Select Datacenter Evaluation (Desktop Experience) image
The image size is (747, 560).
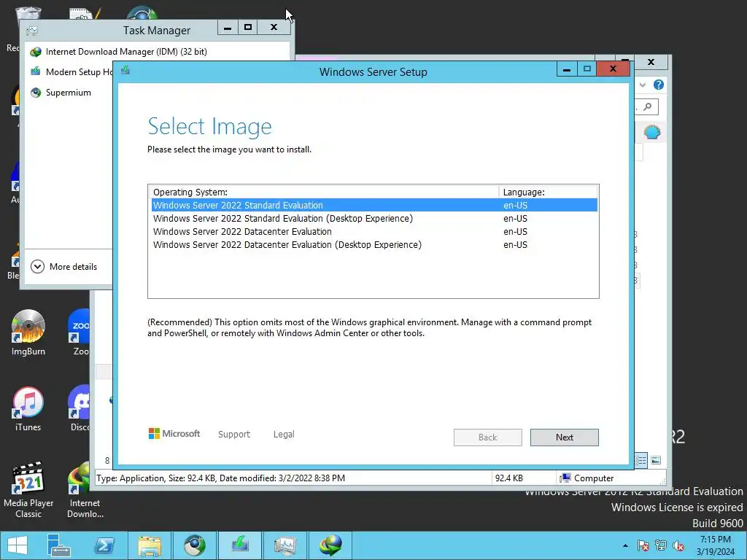[x=374, y=245]
